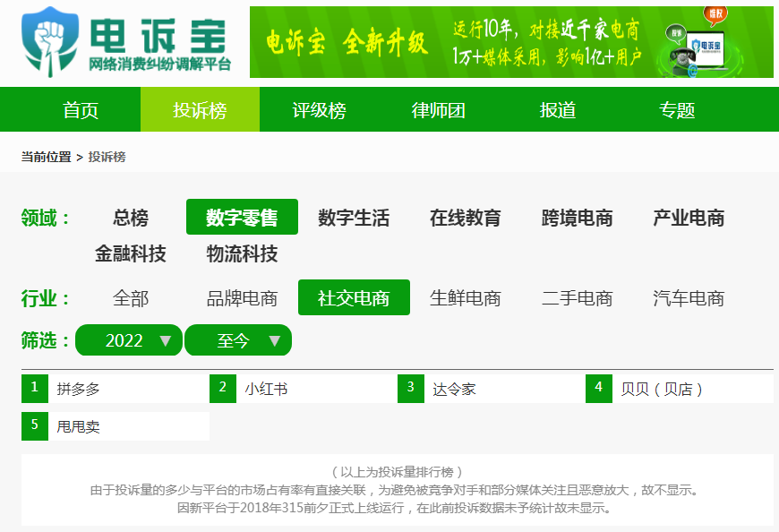Open the 电诉宝 全新升级 banner ad
This screenshot has height=532, width=779.
(x=511, y=42)
